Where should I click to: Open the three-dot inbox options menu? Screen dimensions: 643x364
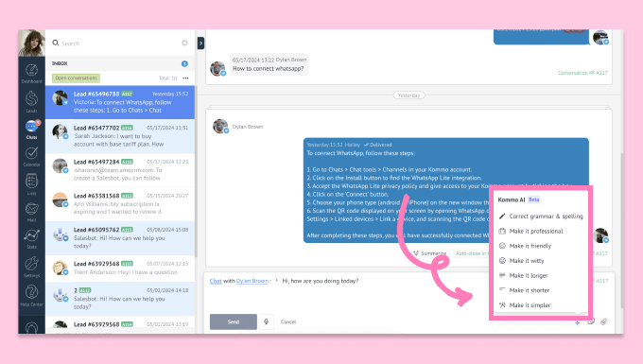[x=185, y=78]
